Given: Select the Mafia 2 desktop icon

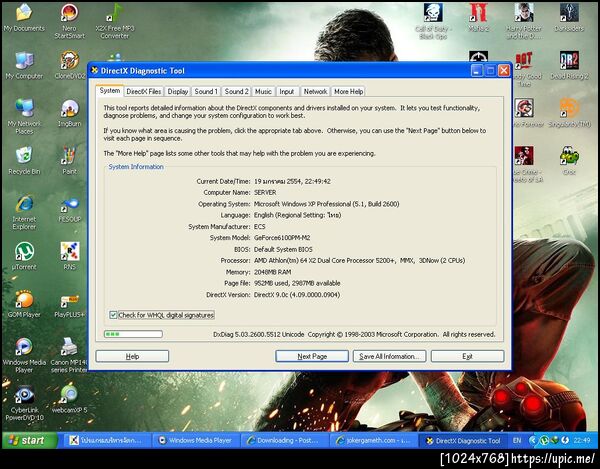Looking at the screenshot, I should coord(478,18).
